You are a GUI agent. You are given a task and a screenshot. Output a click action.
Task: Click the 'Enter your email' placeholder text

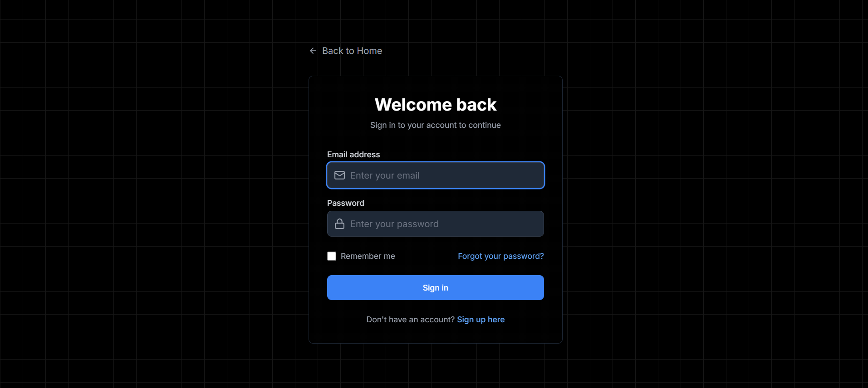coord(385,175)
